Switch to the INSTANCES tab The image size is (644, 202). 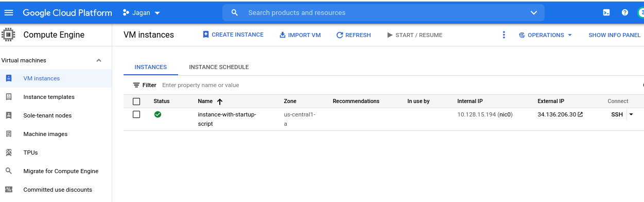pyautogui.click(x=151, y=67)
